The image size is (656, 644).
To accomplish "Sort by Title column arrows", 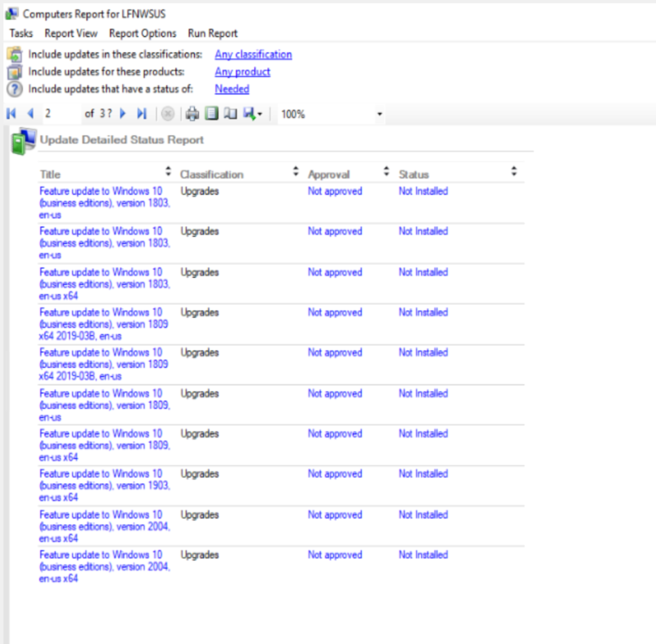I will pyautogui.click(x=168, y=171).
